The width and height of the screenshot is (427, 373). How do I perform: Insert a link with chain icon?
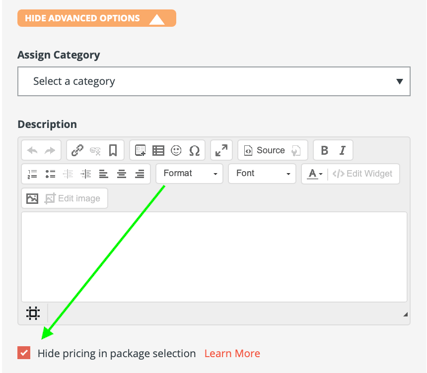(x=77, y=150)
